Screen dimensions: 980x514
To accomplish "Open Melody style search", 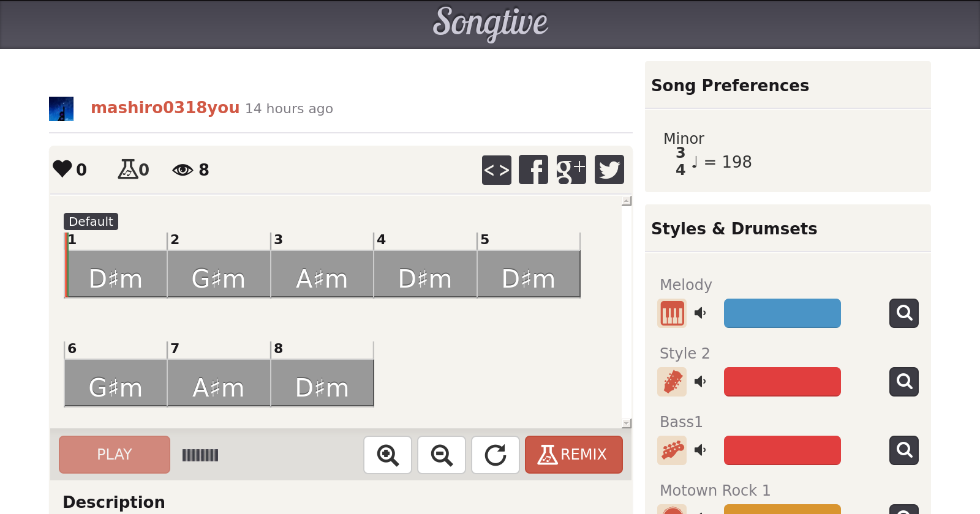I will (904, 313).
